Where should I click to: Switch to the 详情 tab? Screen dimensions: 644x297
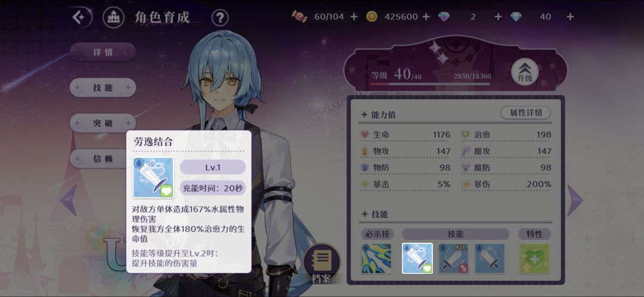tap(103, 52)
